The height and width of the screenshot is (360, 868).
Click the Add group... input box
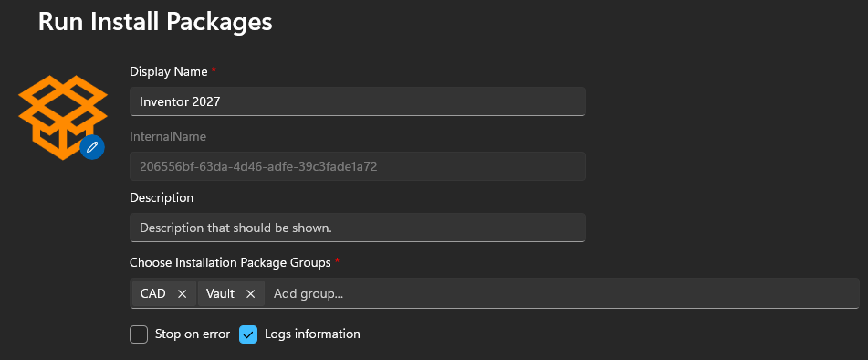click(563, 293)
